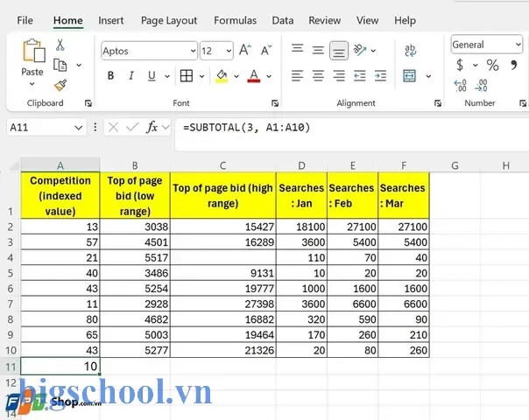Click the formula bar with SUBTOTAL formula
This screenshot has width=529, height=420.
(x=352, y=134)
